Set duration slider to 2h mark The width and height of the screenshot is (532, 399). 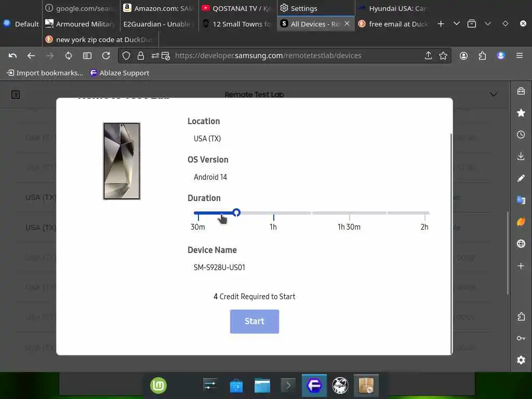tap(425, 214)
